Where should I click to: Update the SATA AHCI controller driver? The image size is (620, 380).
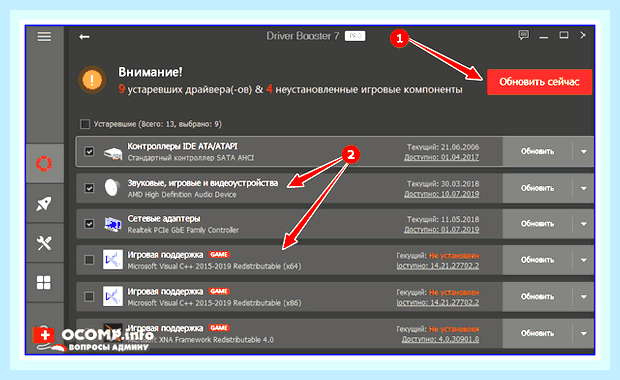(x=537, y=151)
